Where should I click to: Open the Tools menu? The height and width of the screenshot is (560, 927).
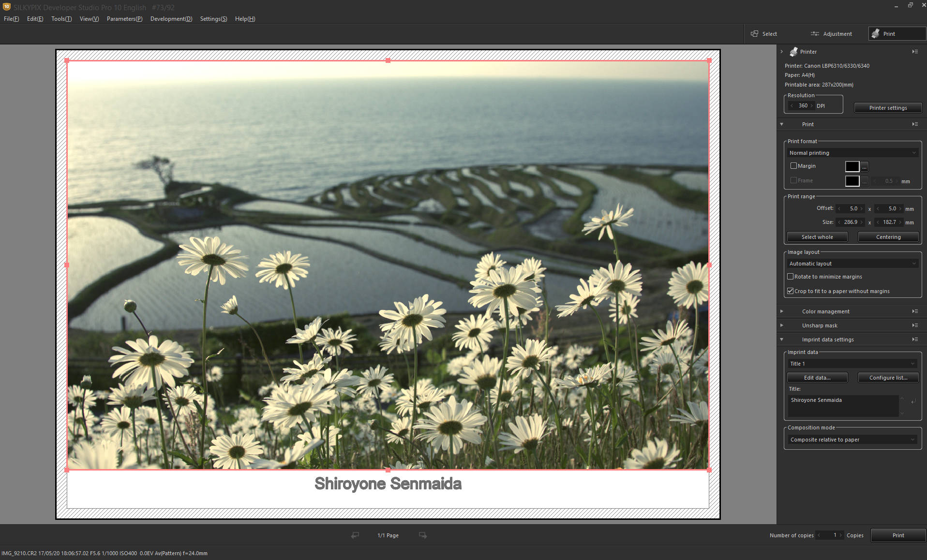(x=61, y=19)
